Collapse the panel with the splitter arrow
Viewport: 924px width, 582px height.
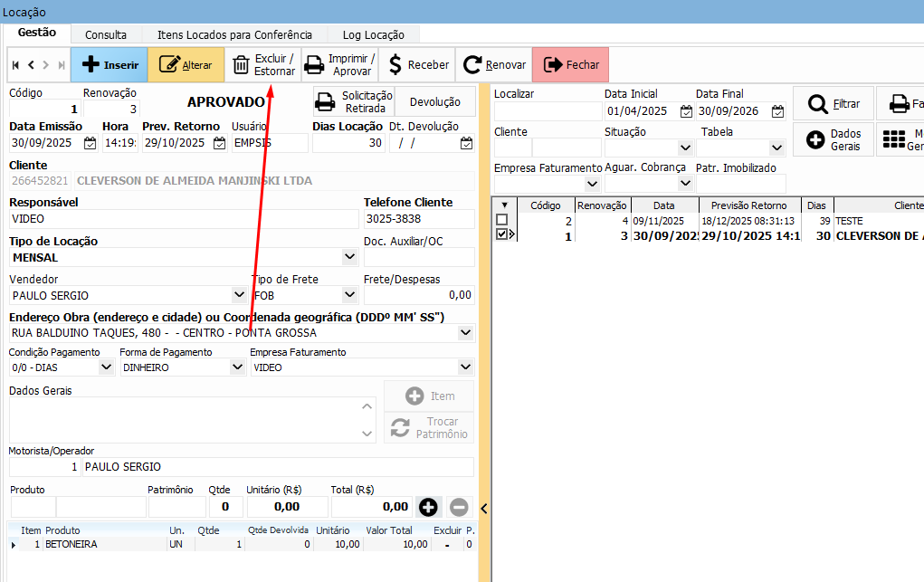tap(484, 508)
